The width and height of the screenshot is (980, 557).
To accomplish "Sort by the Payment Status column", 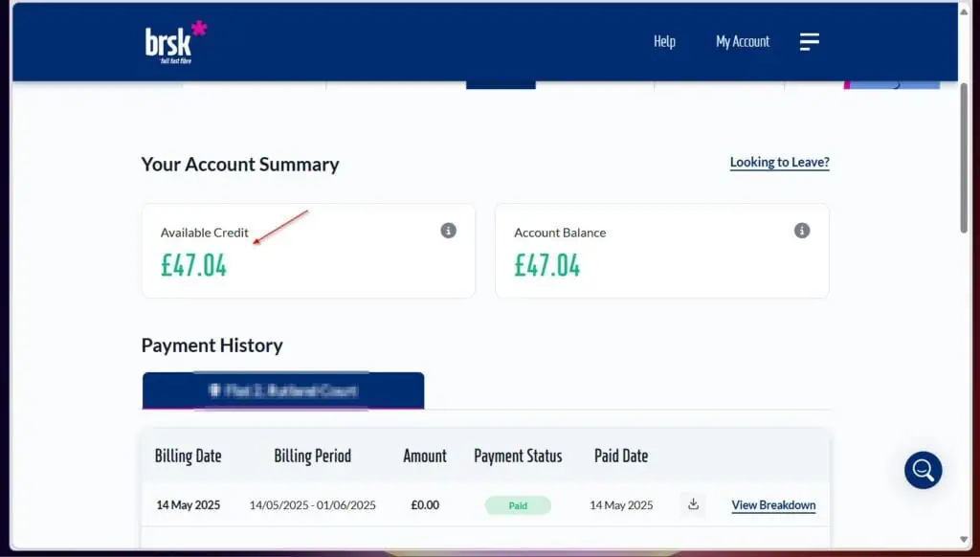I will click(x=517, y=456).
